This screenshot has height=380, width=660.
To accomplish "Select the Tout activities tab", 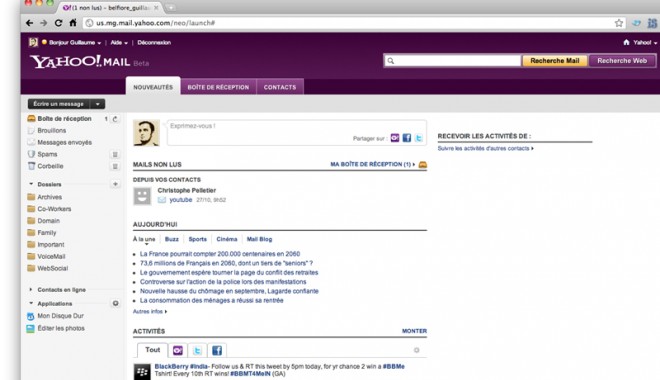I will click(152, 350).
